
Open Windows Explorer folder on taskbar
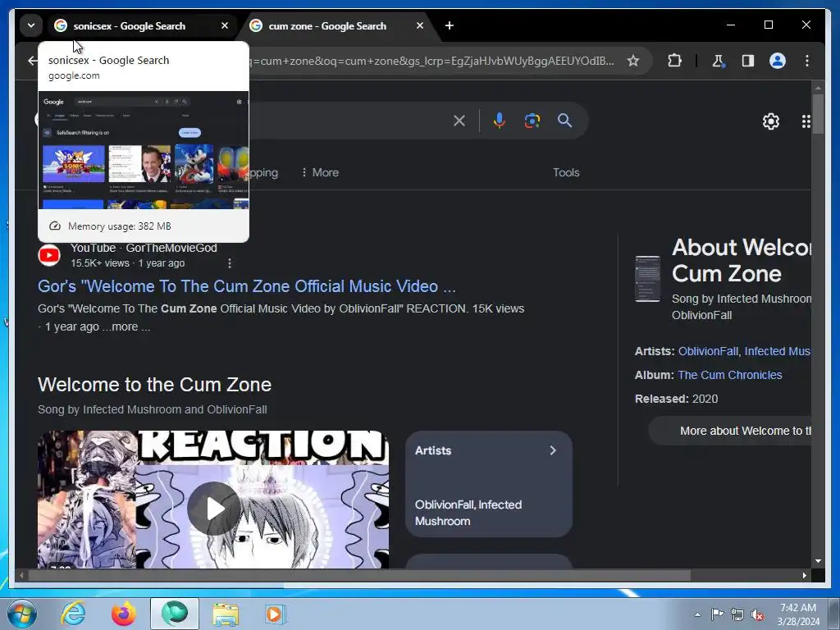[x=226, y=614]
